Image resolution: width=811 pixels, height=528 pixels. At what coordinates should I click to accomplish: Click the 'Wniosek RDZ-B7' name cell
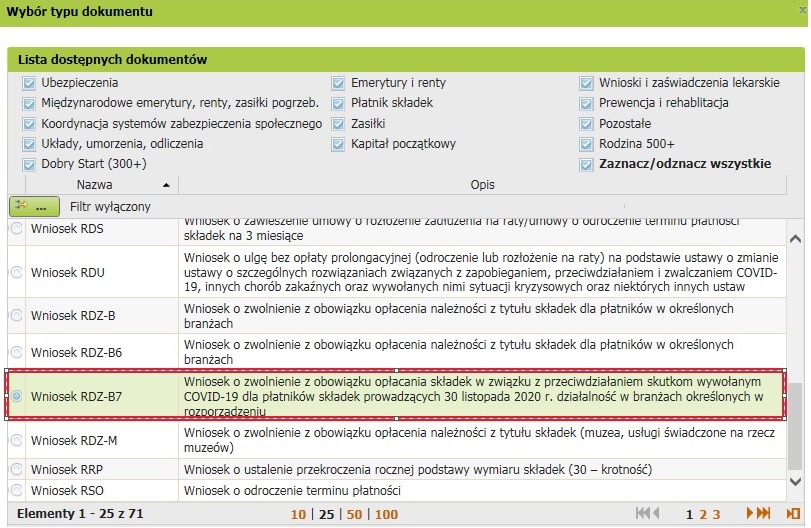(102, 396)
